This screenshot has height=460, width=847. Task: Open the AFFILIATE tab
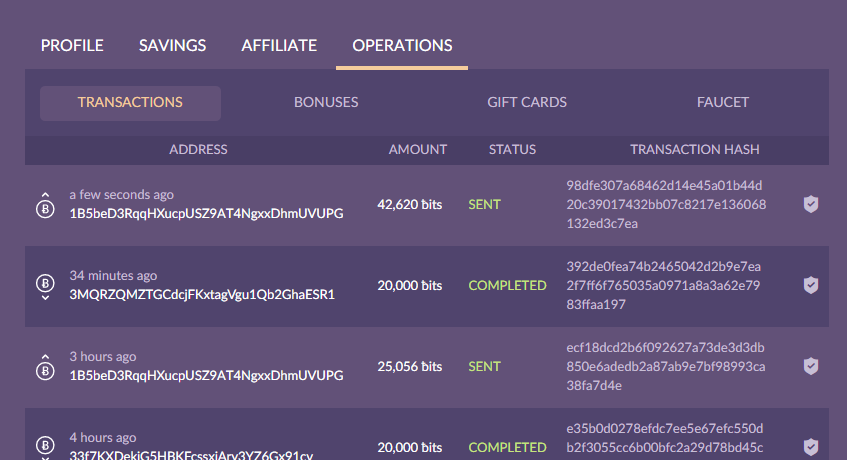pos(279,45)
